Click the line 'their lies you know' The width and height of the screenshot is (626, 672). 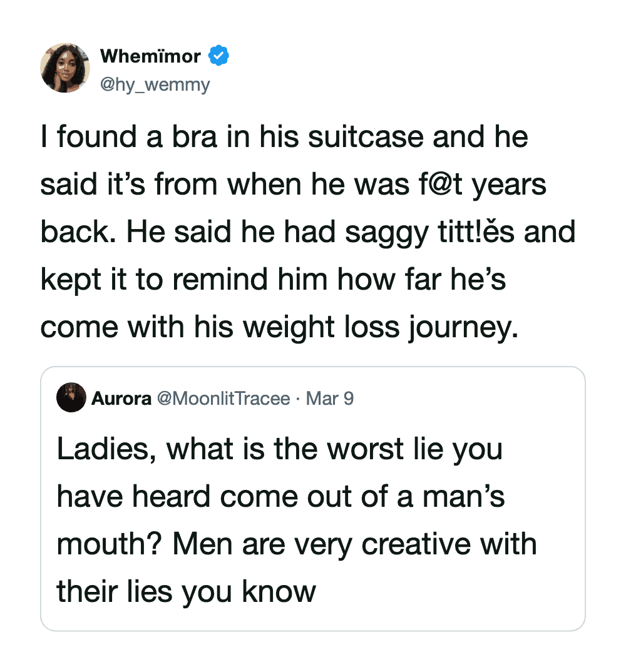pyautogui.click(x=186, y=591)
